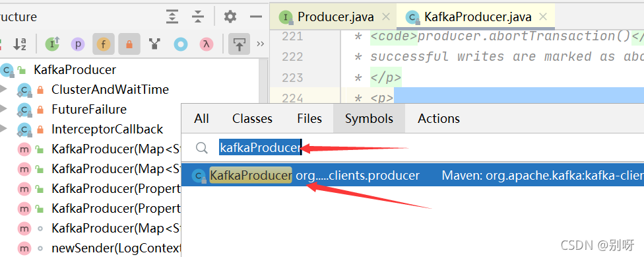Click the class icon of the KafkaProducer root
The width and height of the screenshot is (644, 257).
7,70
